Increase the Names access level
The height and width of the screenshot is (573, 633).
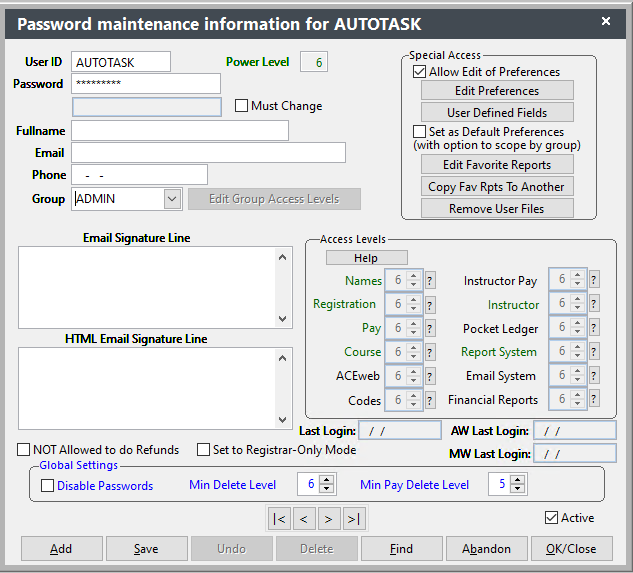pos(413,276)
